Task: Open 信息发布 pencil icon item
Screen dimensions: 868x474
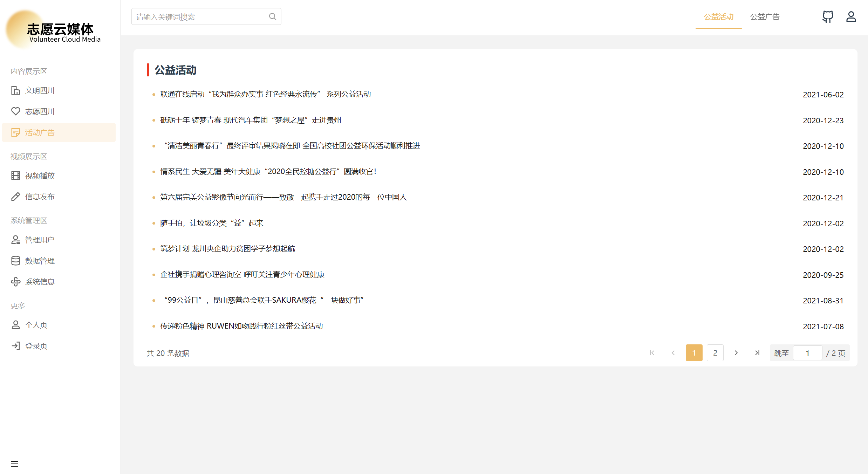Action: tap(40, 197)
